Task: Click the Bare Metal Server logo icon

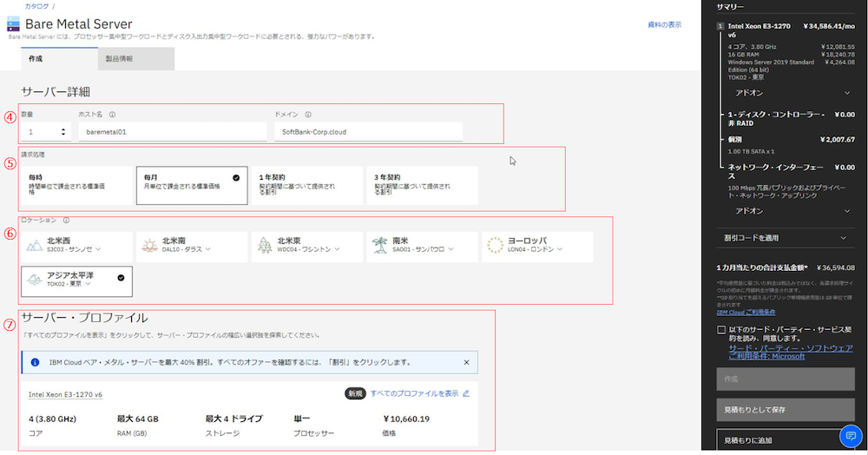Action: click(x=13, y=23)
